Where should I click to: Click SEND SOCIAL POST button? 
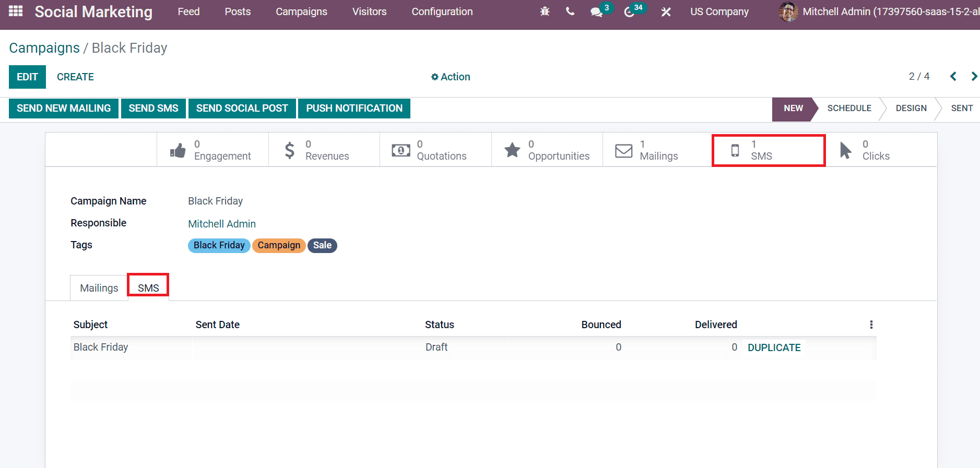[242, 108]
